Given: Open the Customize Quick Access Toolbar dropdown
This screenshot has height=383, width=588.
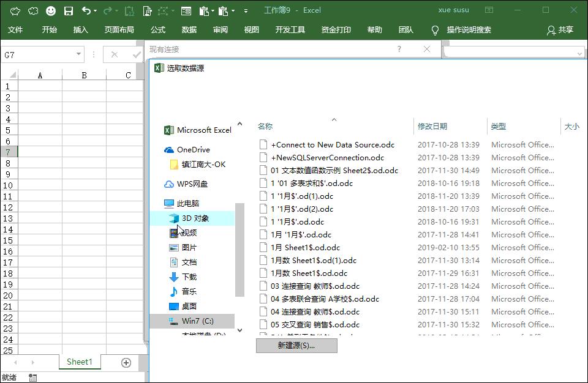Looking at the screenshot, I should pyautogui.click(x=246, y=11).
